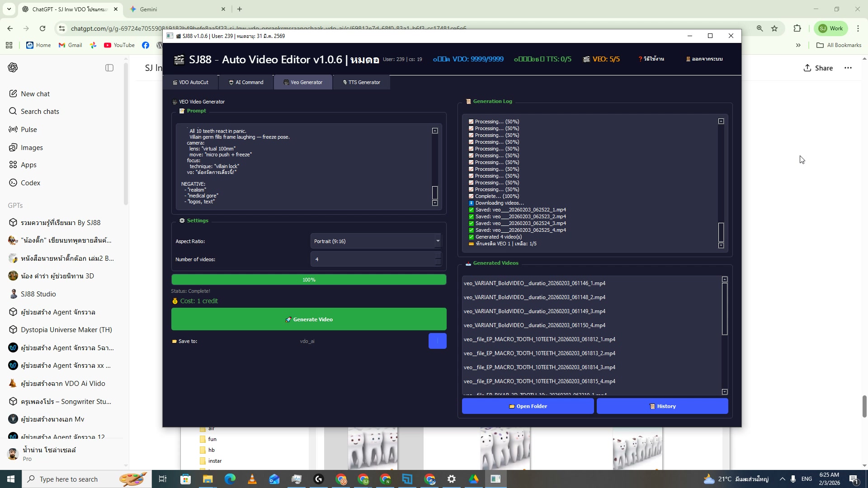Click the 100% progress bar

click(309, 279)
